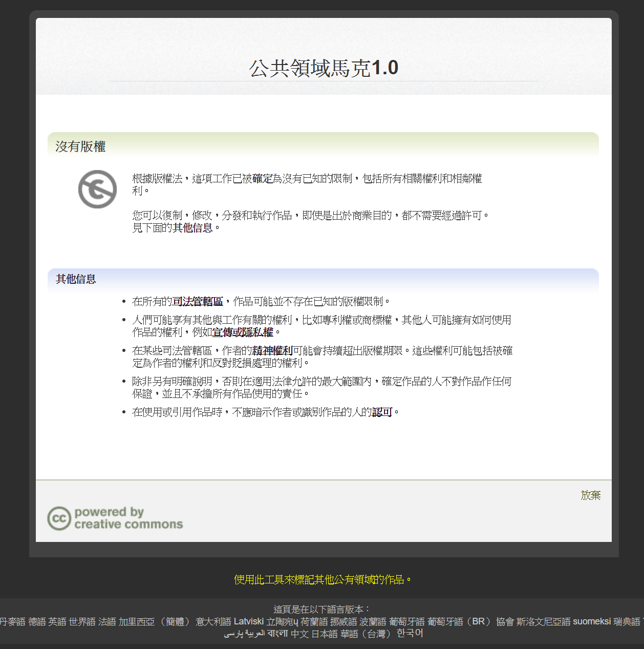Select the Arabic العربية language link
The image size is (644, 649).
point(255,634)
